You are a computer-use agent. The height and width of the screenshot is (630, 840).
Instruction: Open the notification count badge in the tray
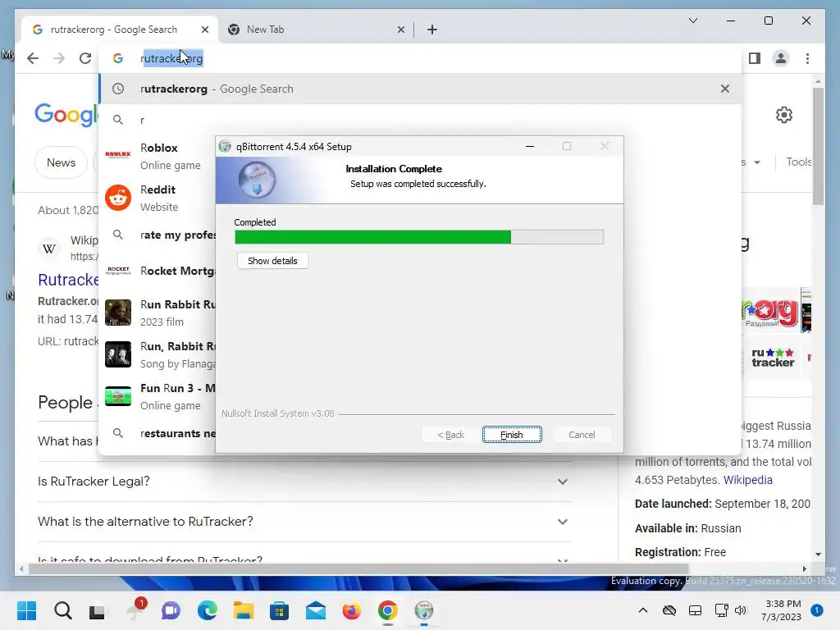click(x=817, y=610)
